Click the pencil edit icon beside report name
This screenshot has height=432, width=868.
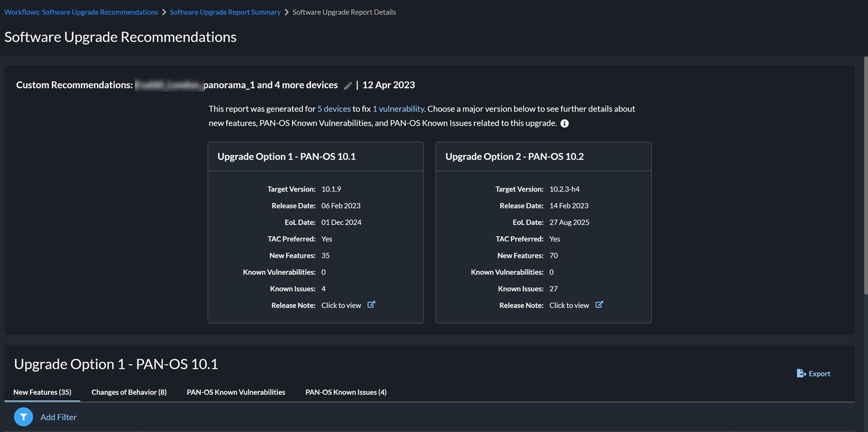point(348,86)
